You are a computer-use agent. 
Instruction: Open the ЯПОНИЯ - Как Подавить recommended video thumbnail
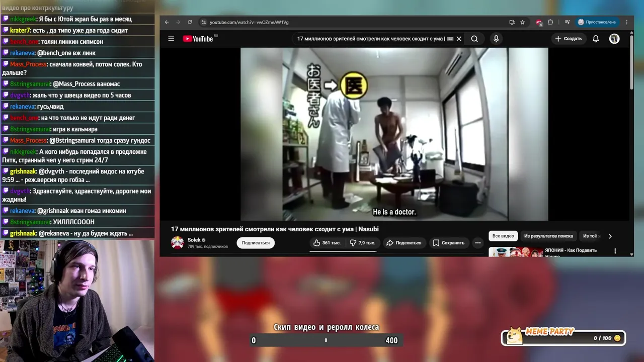coord(515,252)
